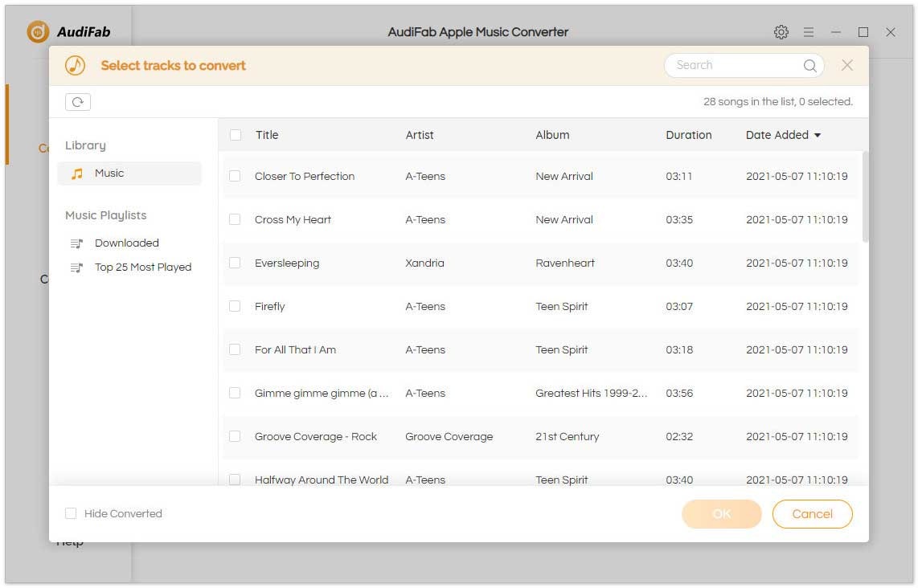Click the refresh list icon button
This screenshot has width=918, height=588.
[x=78, y=102]
